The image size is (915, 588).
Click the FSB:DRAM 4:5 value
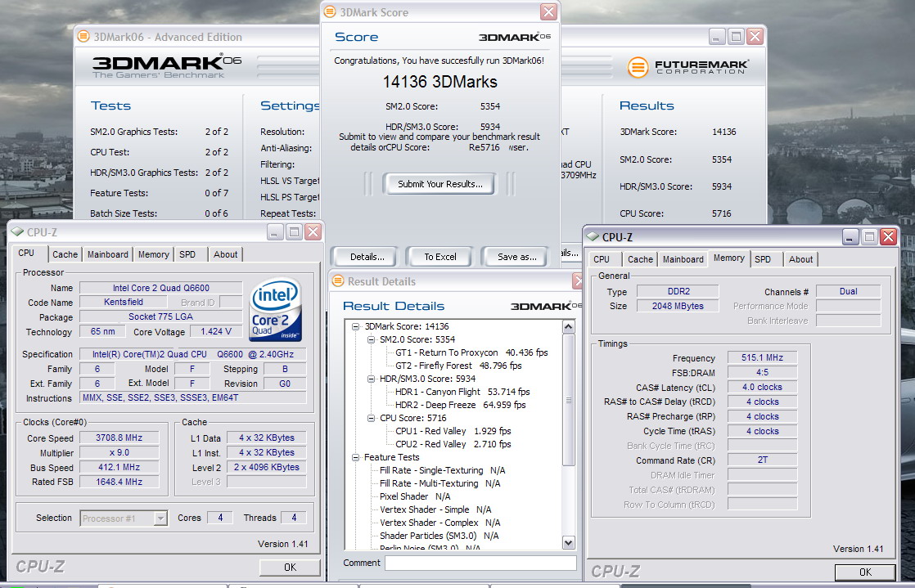coord(762,372)
